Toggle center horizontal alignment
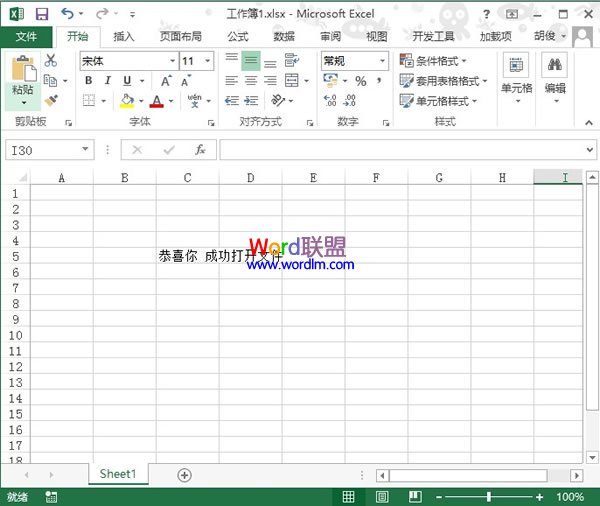The width and height of the screenshot is (600, 506). point(251,80)
